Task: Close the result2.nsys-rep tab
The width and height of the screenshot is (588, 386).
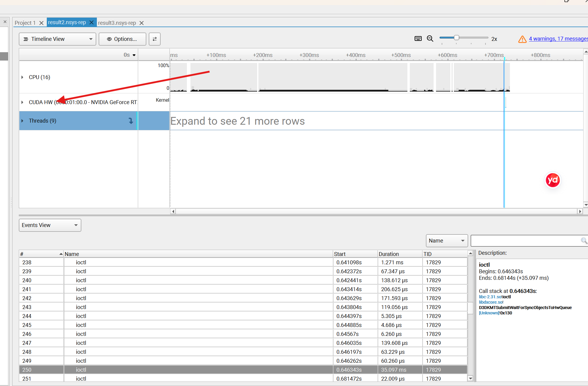Action: [x=91, y=22]
